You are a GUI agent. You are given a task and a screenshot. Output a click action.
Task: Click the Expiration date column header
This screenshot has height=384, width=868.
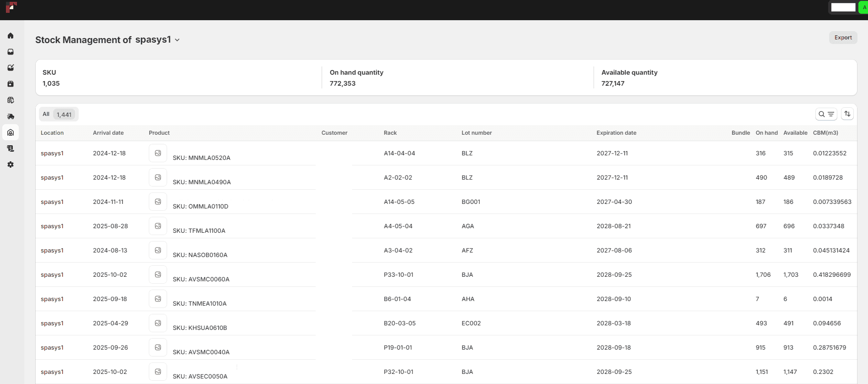coord(616,133)
